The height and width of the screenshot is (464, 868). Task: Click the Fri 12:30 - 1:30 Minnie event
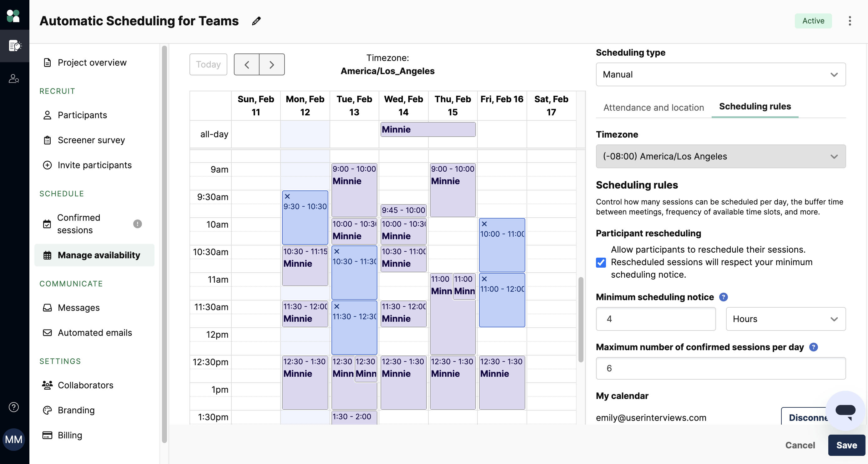tap(502, 382)
